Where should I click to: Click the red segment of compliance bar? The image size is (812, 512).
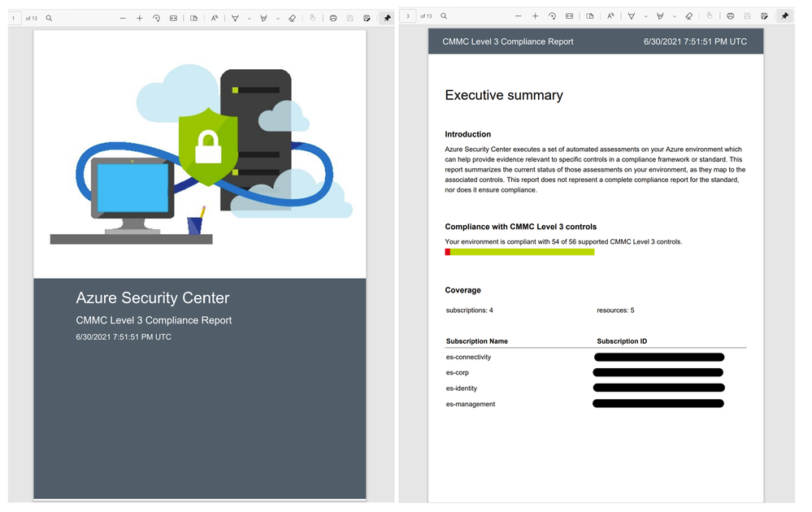click(447, 252)
